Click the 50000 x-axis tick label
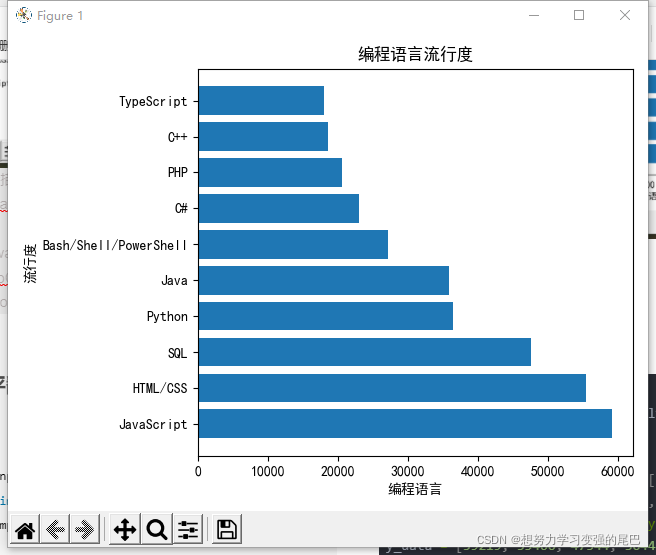Viewport: 656px width, 555px height. 548,471
